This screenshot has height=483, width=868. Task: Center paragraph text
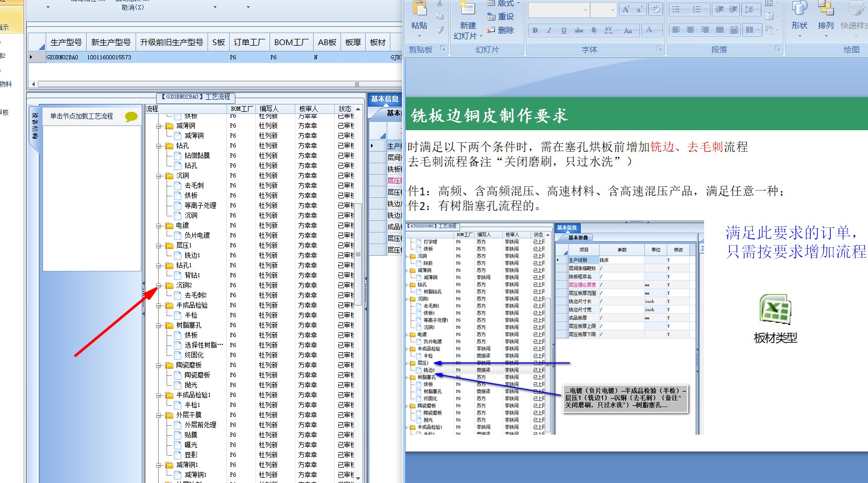pos(690,30)
